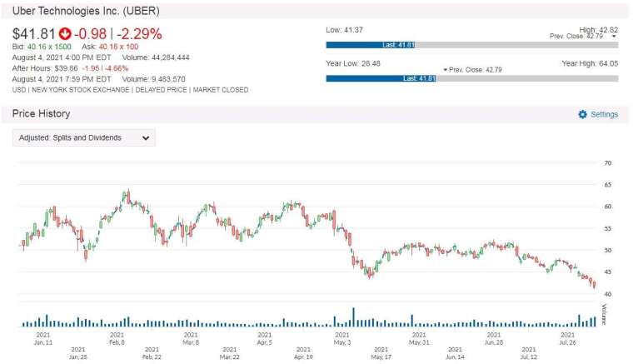Click the $41.81 last price
The height and width of the screenshot is (364, 633).
[34, 34]
